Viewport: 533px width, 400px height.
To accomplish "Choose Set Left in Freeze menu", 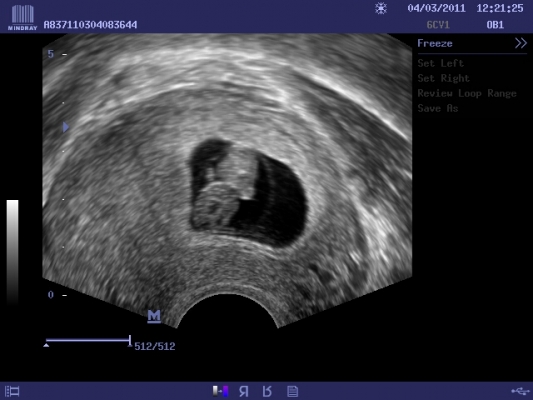I will click(441, 63).
